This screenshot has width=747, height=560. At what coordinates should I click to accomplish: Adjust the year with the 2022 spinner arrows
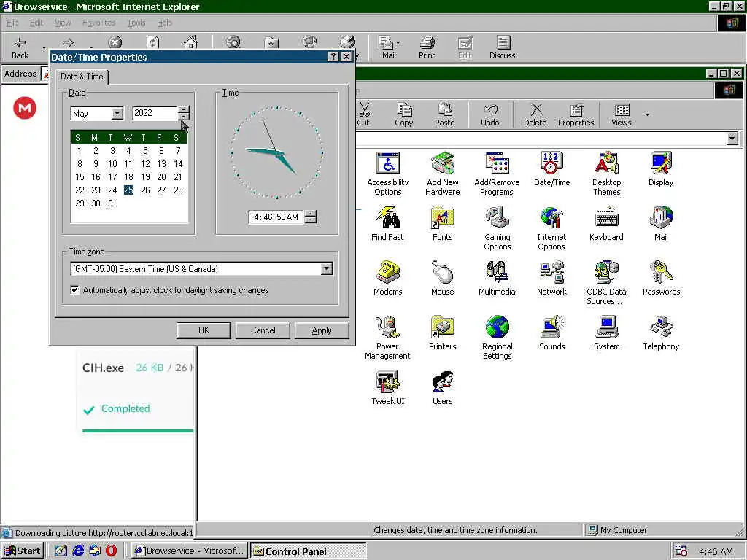[x=183, y=113]
